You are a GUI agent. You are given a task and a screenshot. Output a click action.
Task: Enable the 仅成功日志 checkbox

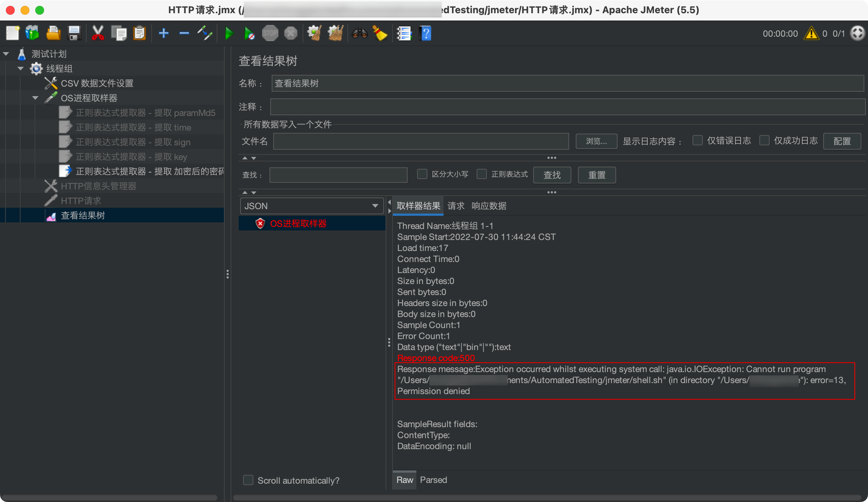(764, 141)
